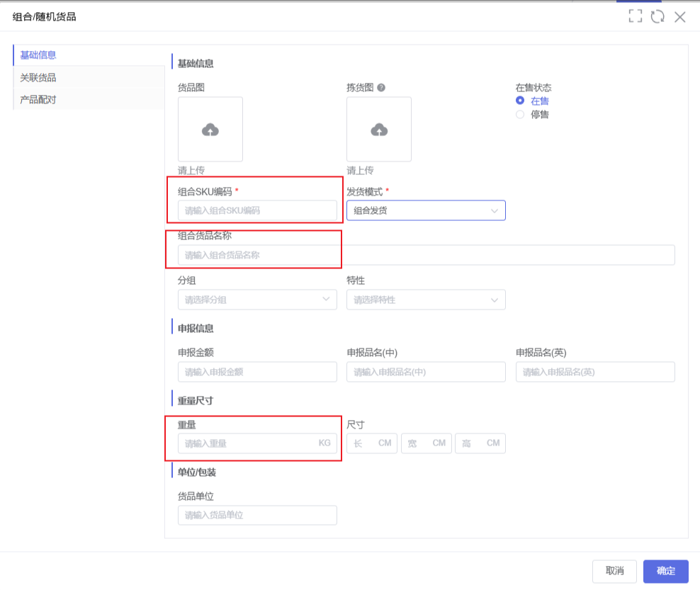This screenshot has width=700, height=590.
Task: Click the 单位/包装 section heading
Action: pos(197,472)
